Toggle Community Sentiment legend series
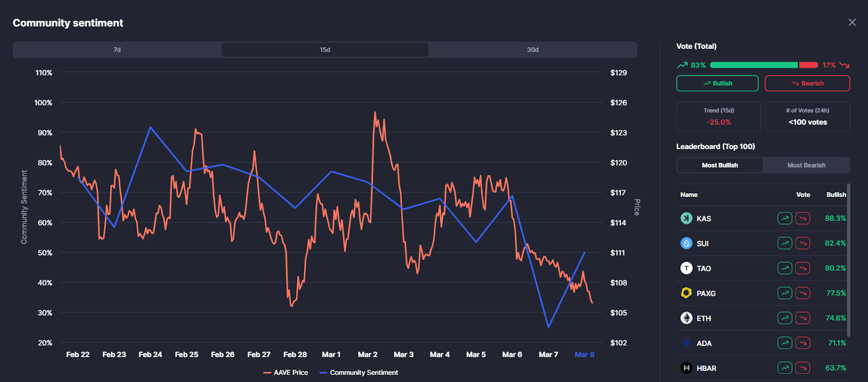This screenshot has height=382, width=868. [x=359, y=373]
